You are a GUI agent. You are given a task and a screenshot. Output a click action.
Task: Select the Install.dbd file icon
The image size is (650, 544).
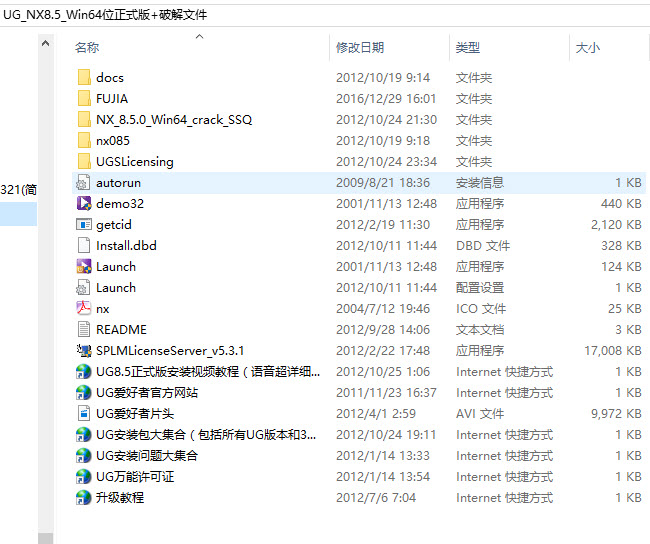point(84,245)
